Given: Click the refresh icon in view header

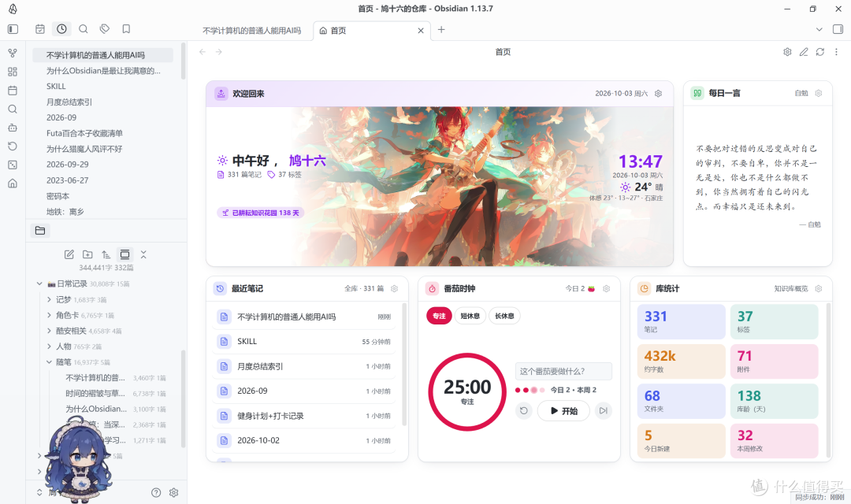Looking at the screenshot, I should click(x=820, y=52).
